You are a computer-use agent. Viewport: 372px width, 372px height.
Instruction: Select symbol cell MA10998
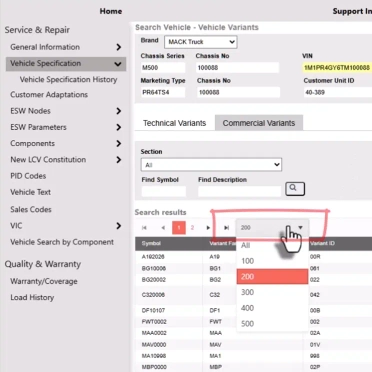(x=154, y=356)
